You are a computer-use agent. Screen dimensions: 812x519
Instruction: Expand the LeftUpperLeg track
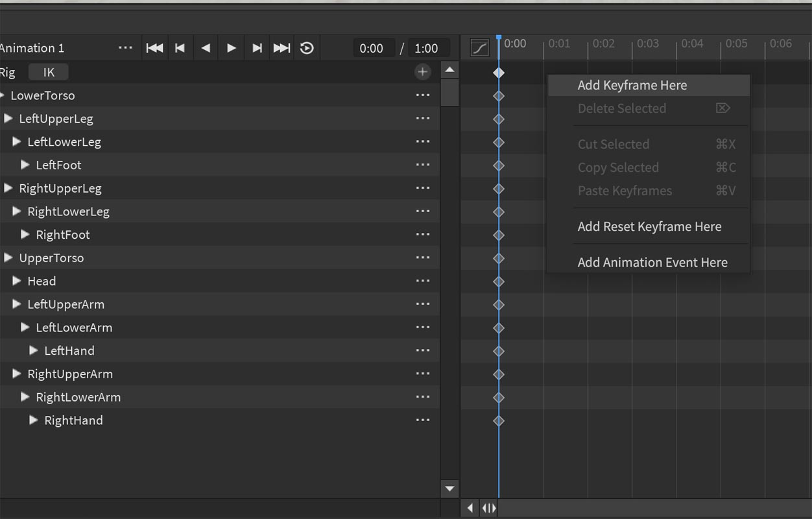[8, 118]
